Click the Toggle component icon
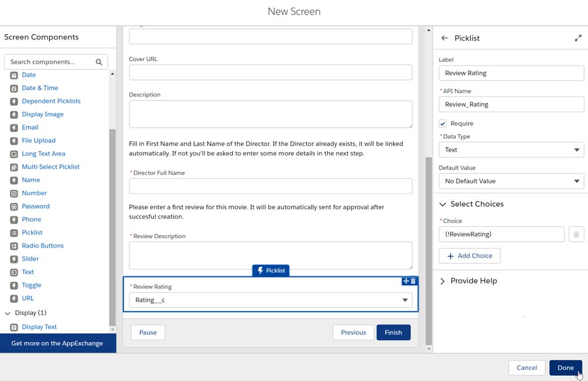Screen dimensions: 588x381 [14, 285]
